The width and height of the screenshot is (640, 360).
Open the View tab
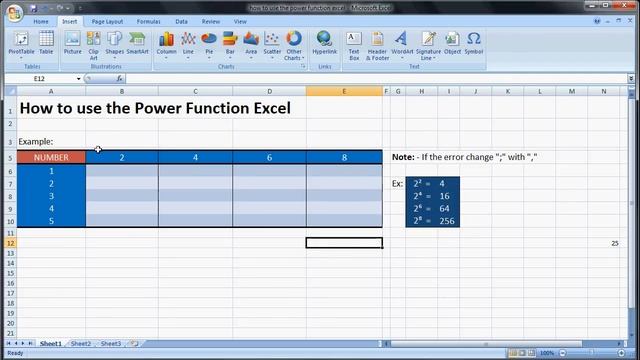click(x=240, y=21)
